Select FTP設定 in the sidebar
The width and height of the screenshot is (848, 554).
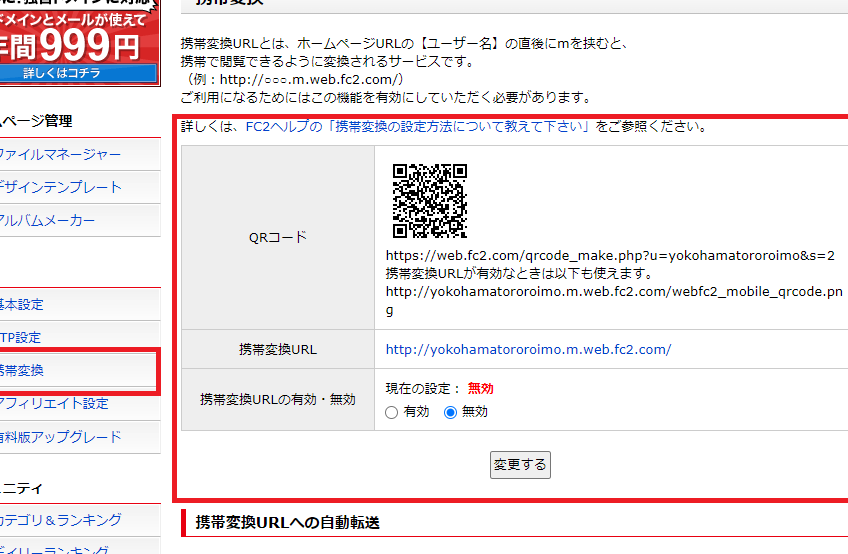tap(20, 338)
